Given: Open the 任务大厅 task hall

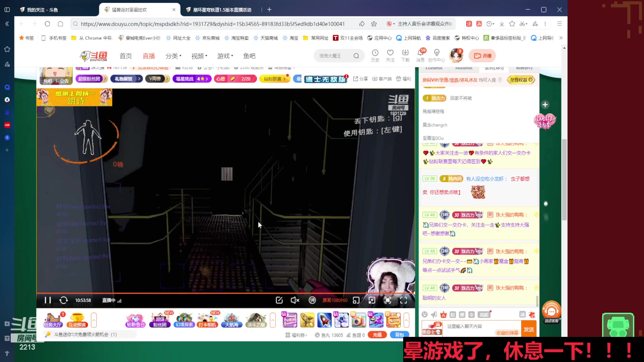Looking at the screenshot, I should 53,320.
